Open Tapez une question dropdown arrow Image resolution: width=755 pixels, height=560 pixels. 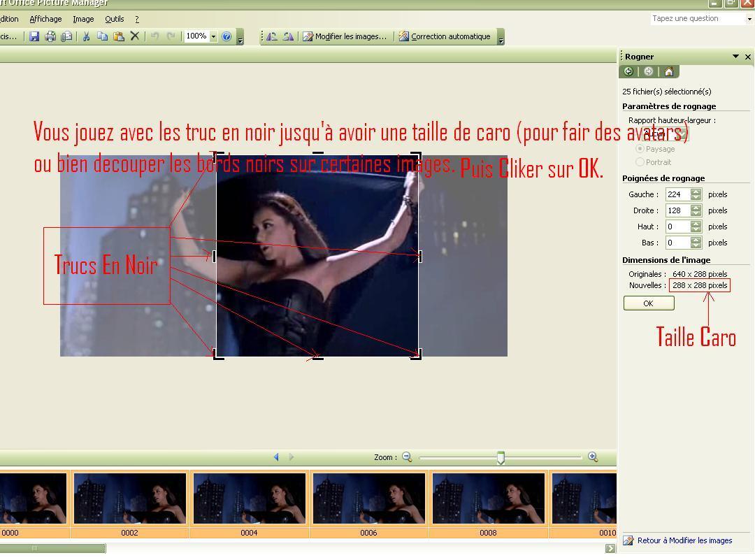(749, 19)
